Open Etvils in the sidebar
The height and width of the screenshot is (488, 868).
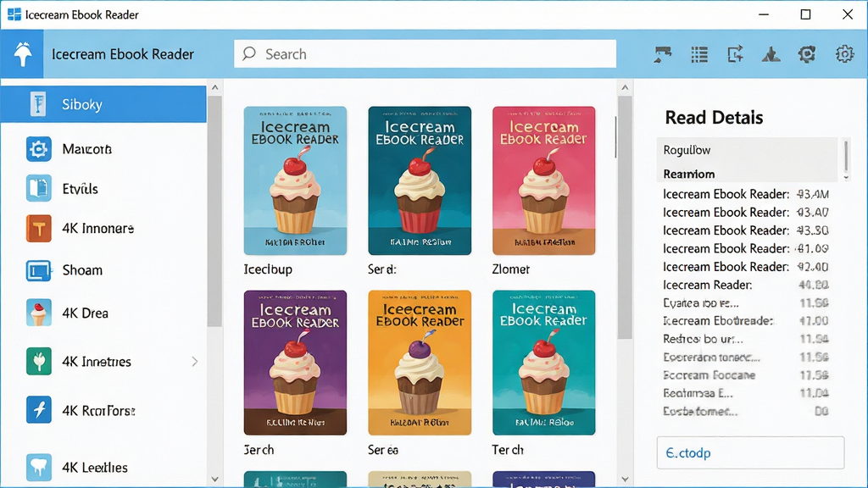pyautogui.click(x=81, y=189)
